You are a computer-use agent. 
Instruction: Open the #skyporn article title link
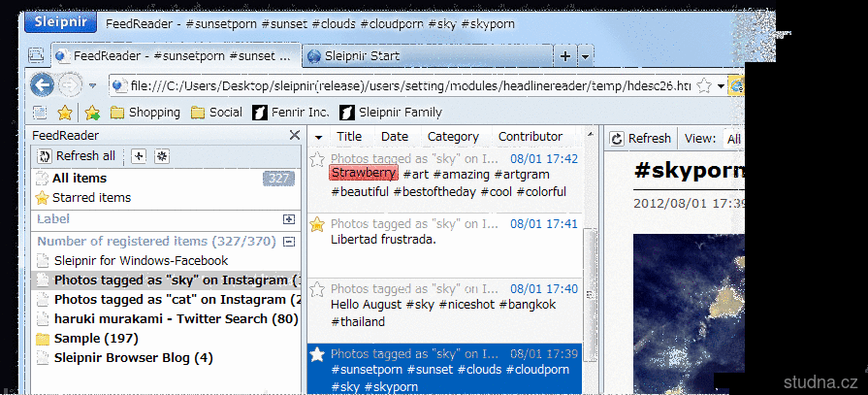pos(690,172)
